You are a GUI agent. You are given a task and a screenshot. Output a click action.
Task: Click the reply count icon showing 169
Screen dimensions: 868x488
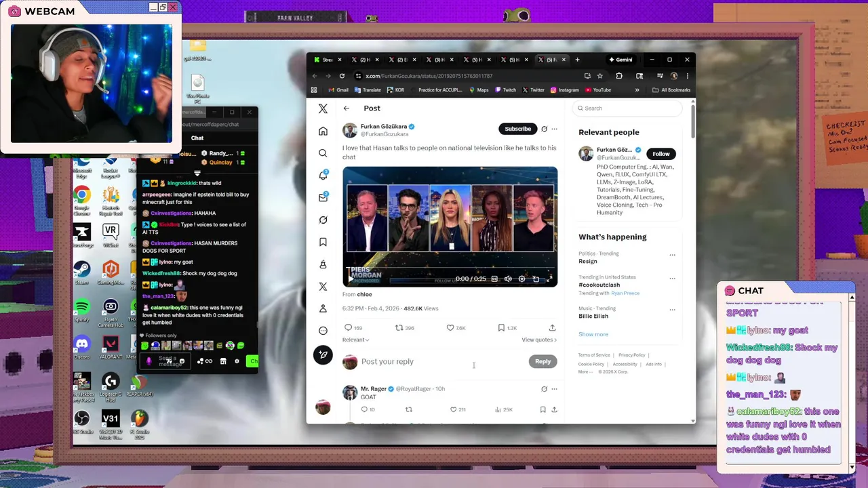click(349, 328)
